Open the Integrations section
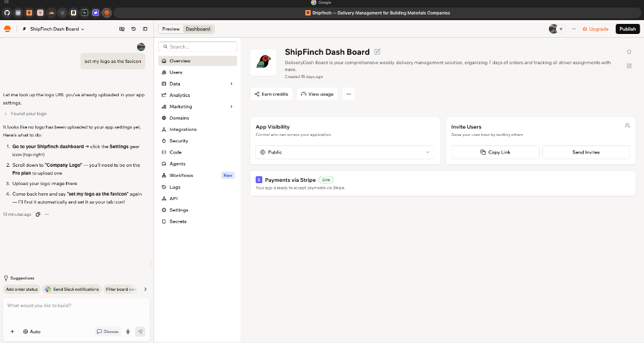 click(x=197, y=130)
